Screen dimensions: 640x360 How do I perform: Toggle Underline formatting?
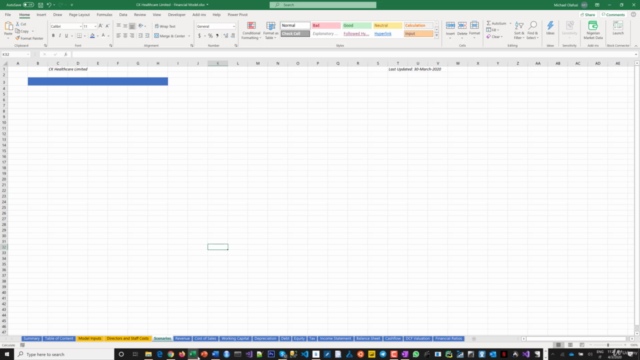point(66,36)
